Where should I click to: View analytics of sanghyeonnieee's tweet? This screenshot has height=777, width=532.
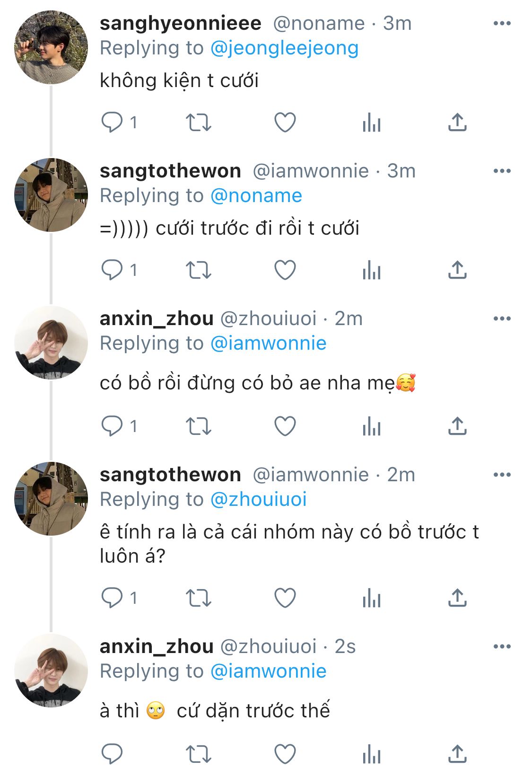[x=372, y=123]
